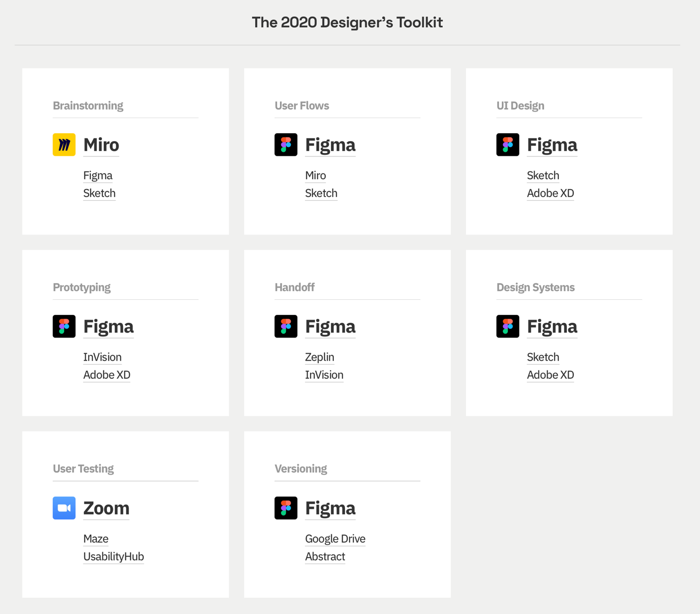Click the Figma icon under UI Design
Viewport: 700px width, 614px height.
(508, 144)
